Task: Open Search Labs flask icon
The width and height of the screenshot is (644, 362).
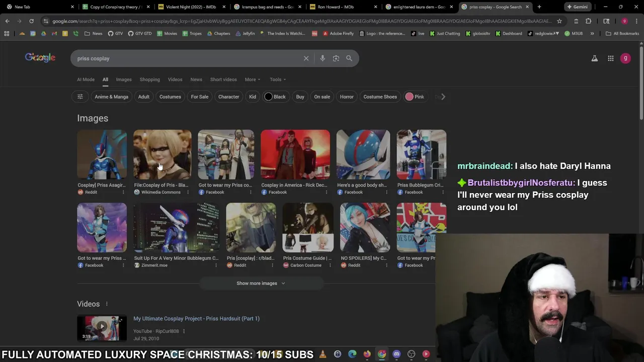Action: coord(594,58)
